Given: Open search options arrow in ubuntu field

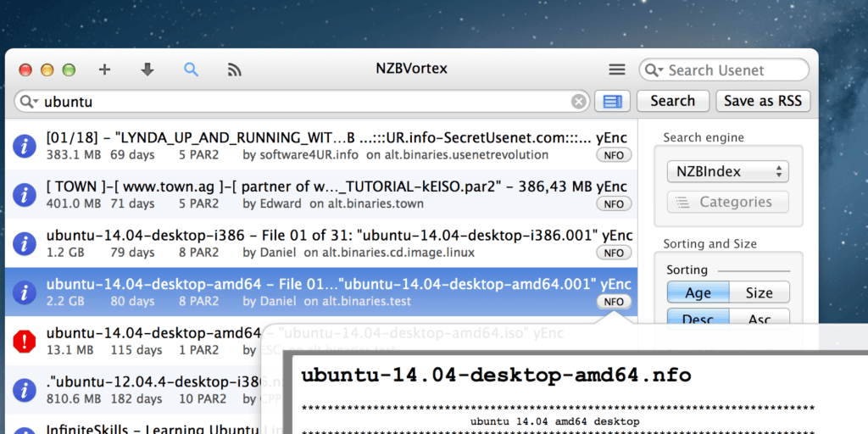Looking at the screenshot, I should click(29, 102).
